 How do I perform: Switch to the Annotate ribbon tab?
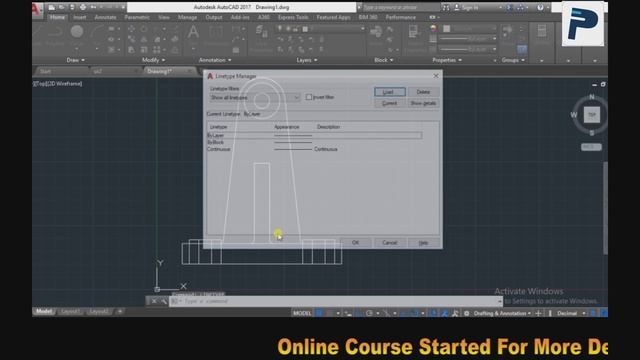(x=105, y=17)
